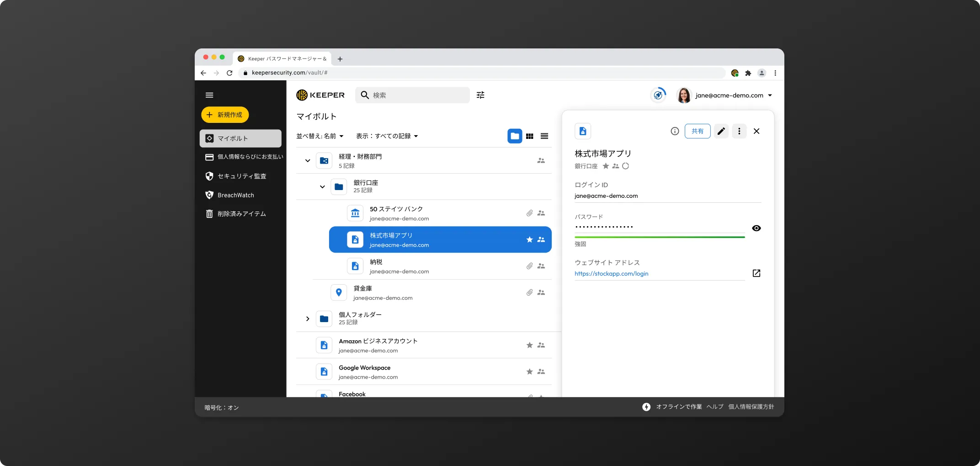
Task: Collapse the 銀行口座 folder
Action: pos(322,187)
